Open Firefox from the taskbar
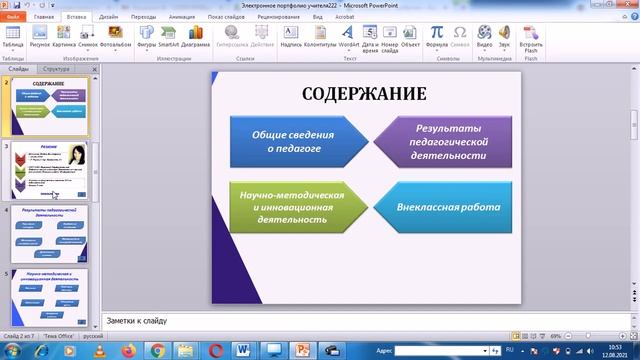Viewport: 640px width, 360px height. tap(129, 351)
